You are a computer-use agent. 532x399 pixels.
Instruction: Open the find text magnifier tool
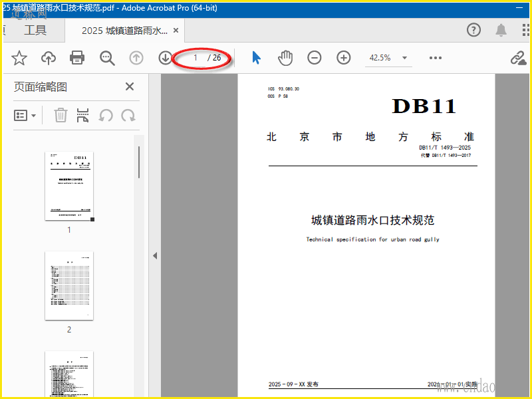107,58
